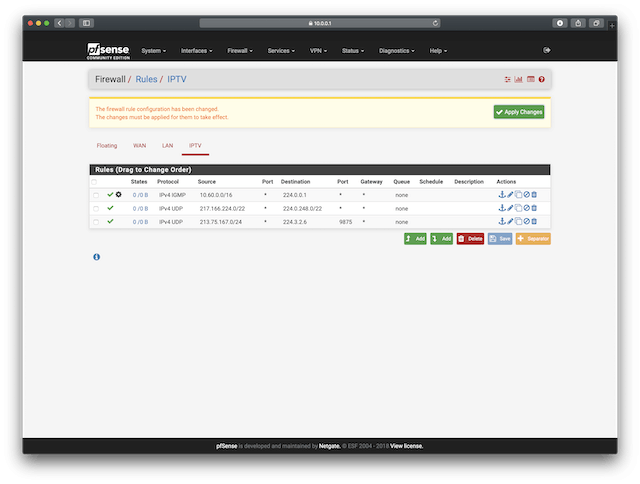Click the blue info icon below the rules

coord(96,257)
